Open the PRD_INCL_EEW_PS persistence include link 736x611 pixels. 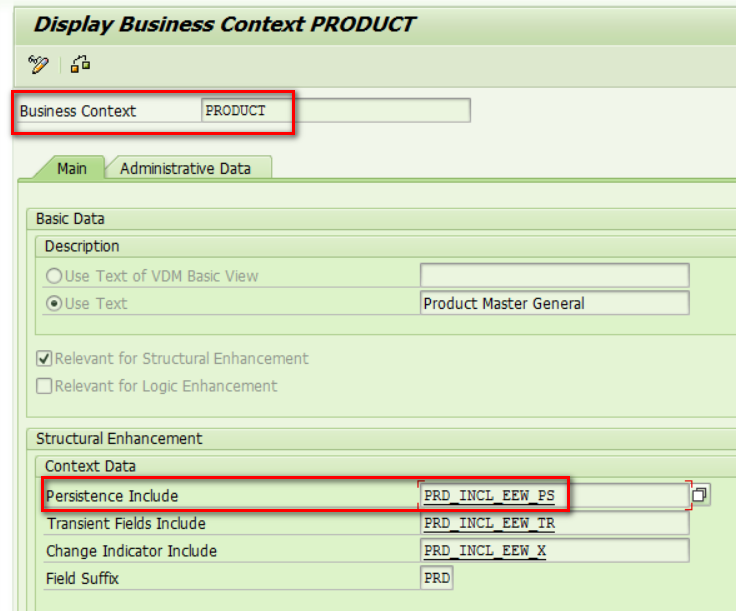click(489, 496)
